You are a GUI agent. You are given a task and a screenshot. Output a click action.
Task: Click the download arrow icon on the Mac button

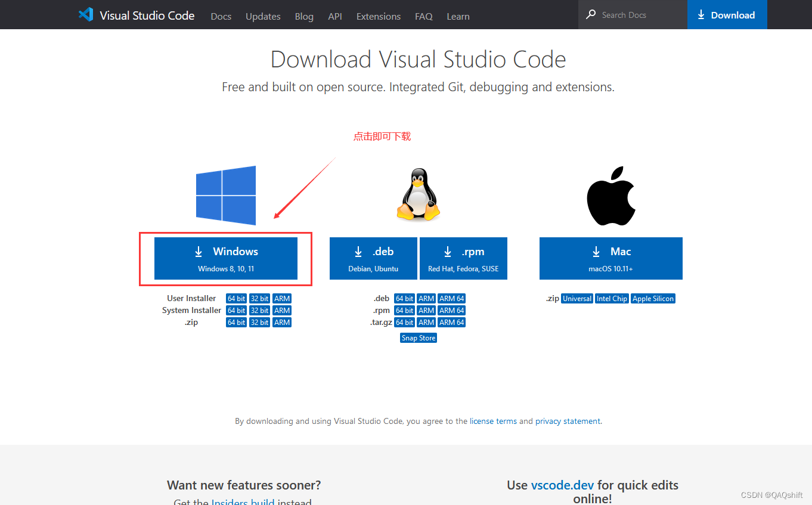coord(596,252)
